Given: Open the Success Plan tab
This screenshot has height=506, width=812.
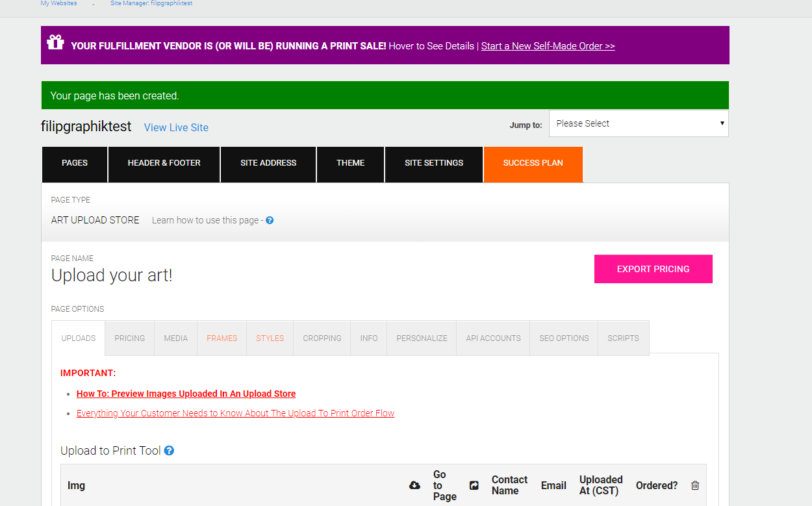Looking at the screenshot, I should tap(533, 163).
